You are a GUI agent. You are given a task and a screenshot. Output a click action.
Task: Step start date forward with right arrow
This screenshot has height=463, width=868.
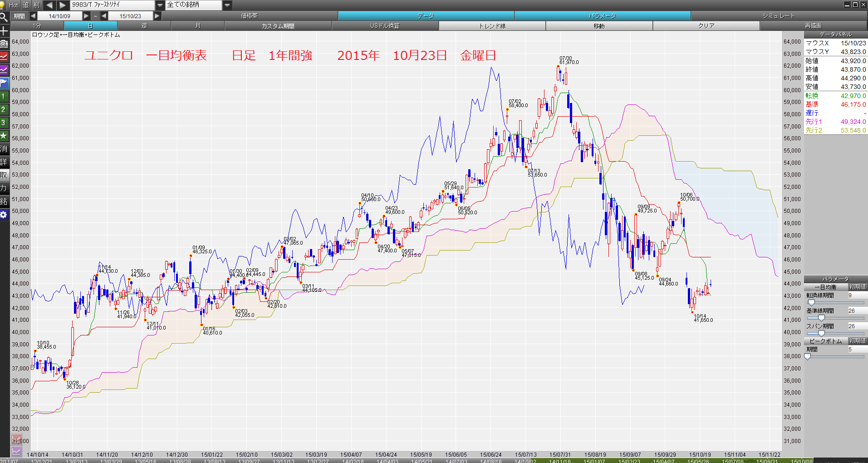click(86, 16)
